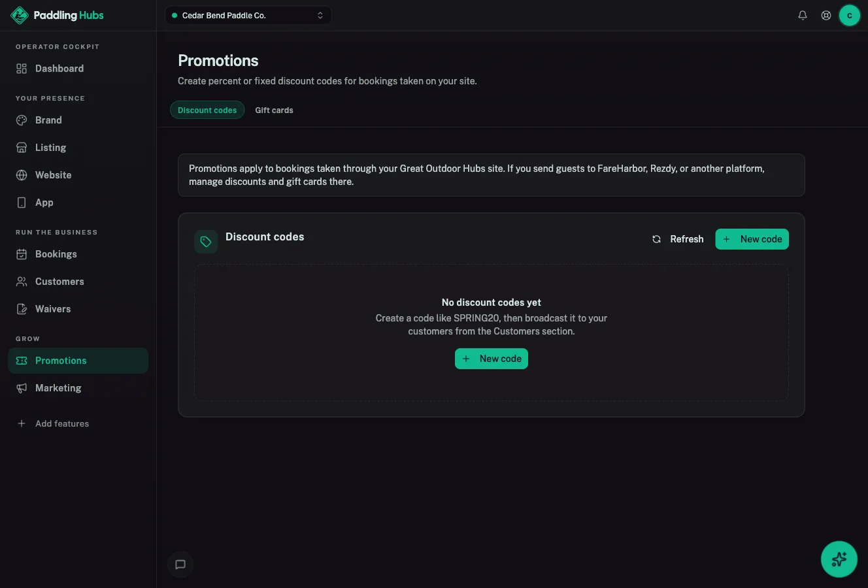
Task: Switch to the Gift cards tab
Action: [x=274, y=110]
